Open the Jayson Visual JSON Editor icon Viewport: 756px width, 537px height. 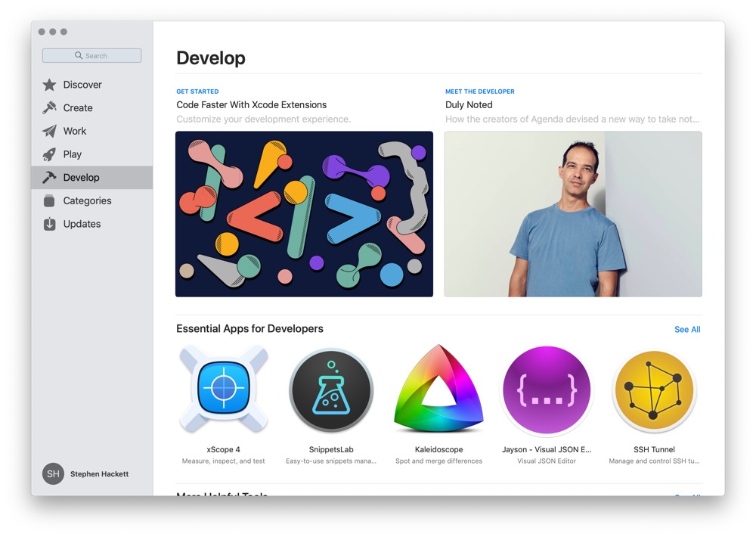[547, 390]
